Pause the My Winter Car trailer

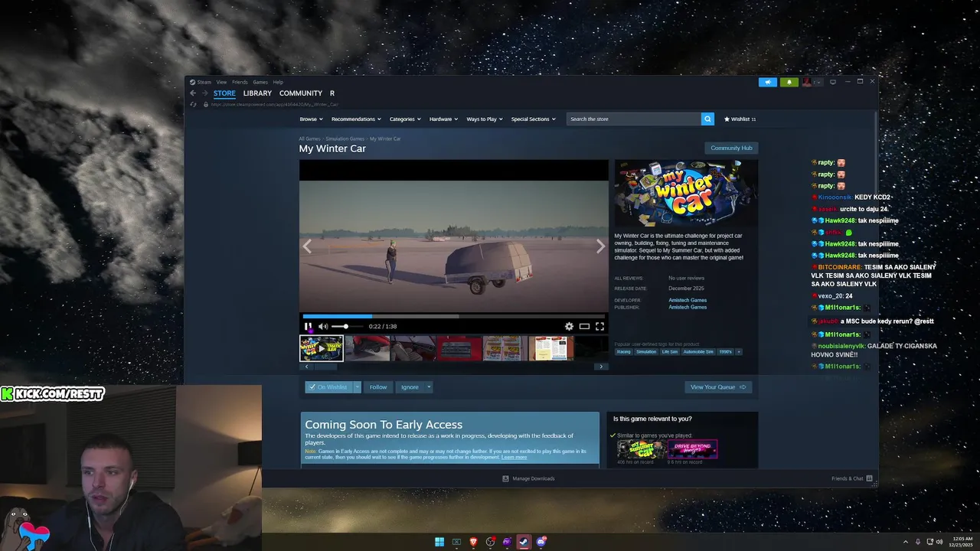pyautogui.click(x=308, y=326)
